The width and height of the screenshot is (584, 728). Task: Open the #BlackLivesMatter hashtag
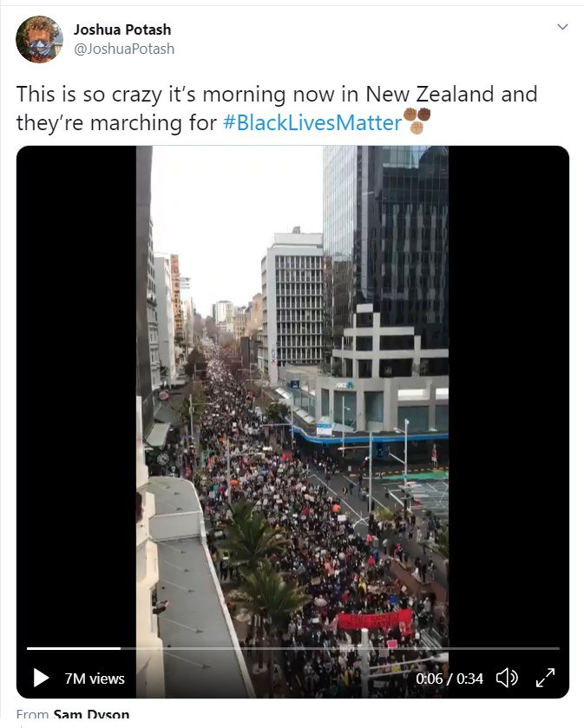(312, 123)
